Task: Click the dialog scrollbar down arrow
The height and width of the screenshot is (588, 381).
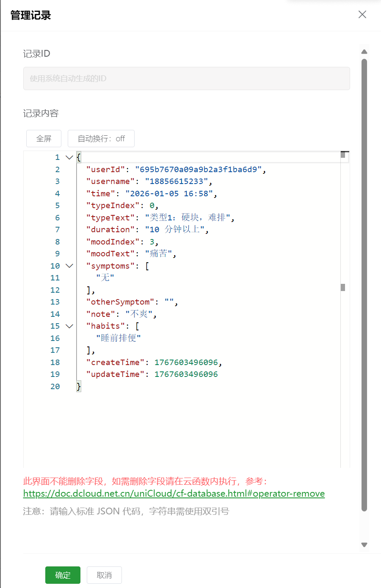Action: (364, 545)
